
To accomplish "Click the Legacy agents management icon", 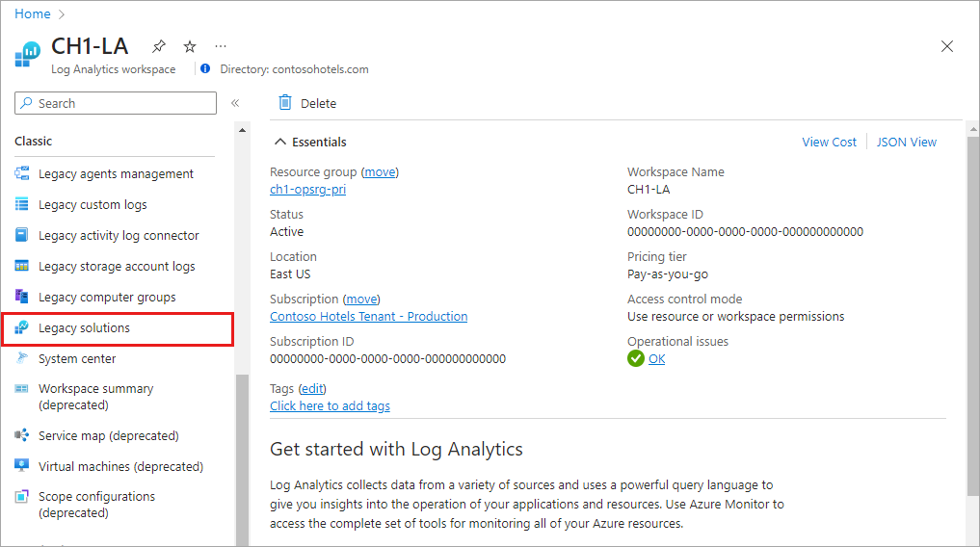I will 22,174.
